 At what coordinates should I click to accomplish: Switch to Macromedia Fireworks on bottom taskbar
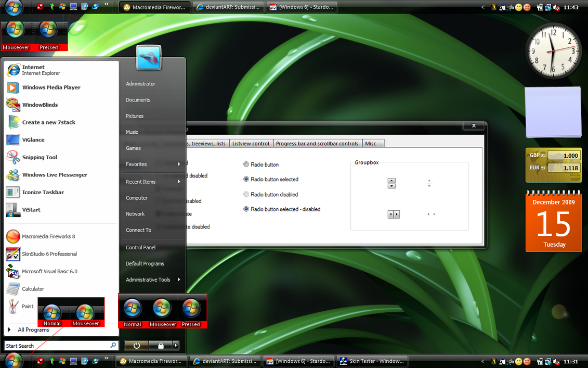[151, 361]
